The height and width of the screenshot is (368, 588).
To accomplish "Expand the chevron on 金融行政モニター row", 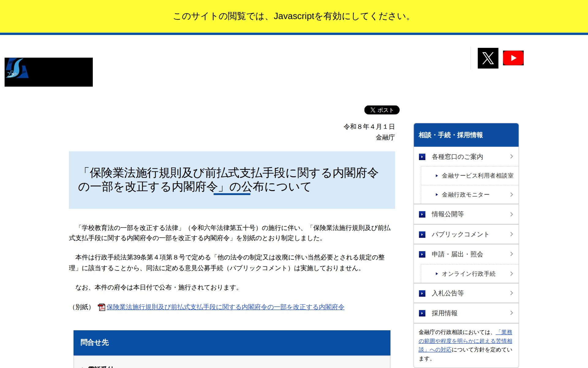I will coord(511,195).
